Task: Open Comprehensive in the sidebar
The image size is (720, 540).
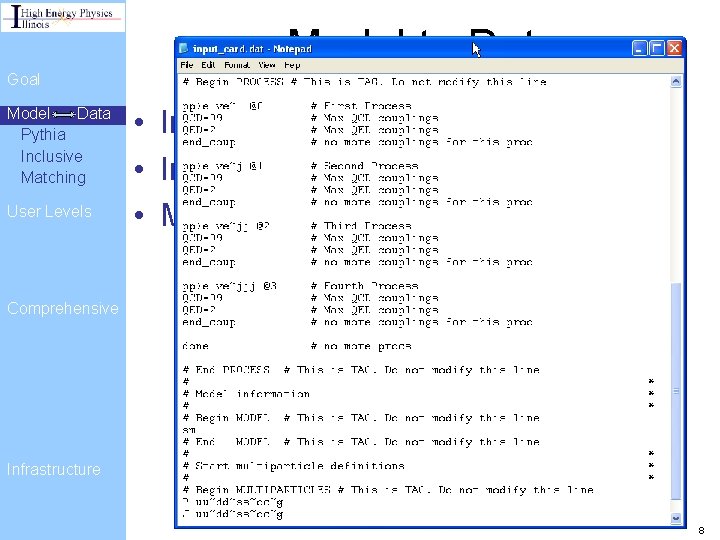Action: pos(62,308)
